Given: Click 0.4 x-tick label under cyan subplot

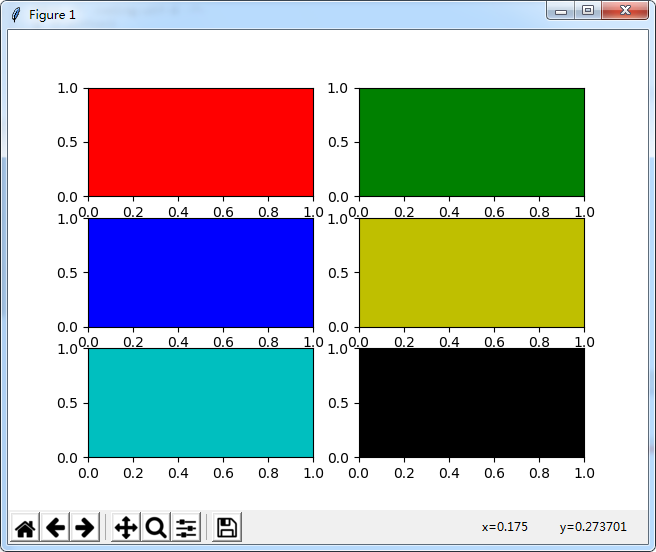Looking at the screenshot, I should coord(178,473).
